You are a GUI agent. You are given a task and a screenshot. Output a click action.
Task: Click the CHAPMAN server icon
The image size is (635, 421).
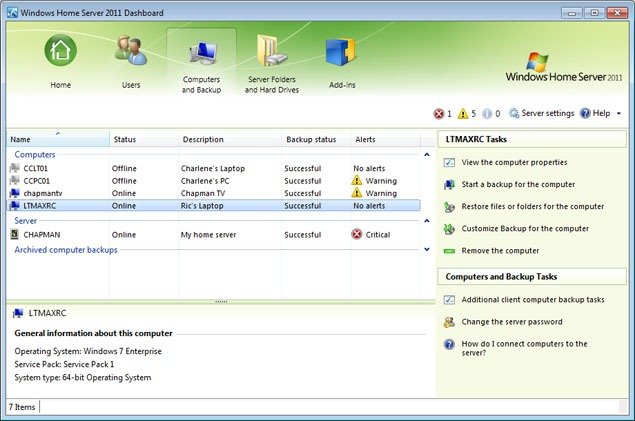click(x=15, y=234)
